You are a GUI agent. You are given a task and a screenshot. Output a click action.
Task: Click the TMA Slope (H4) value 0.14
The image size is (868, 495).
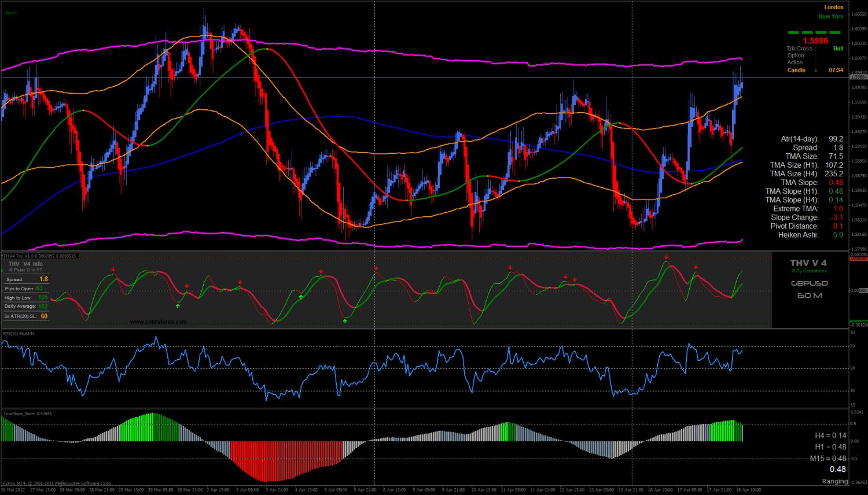tap(836, 200)
